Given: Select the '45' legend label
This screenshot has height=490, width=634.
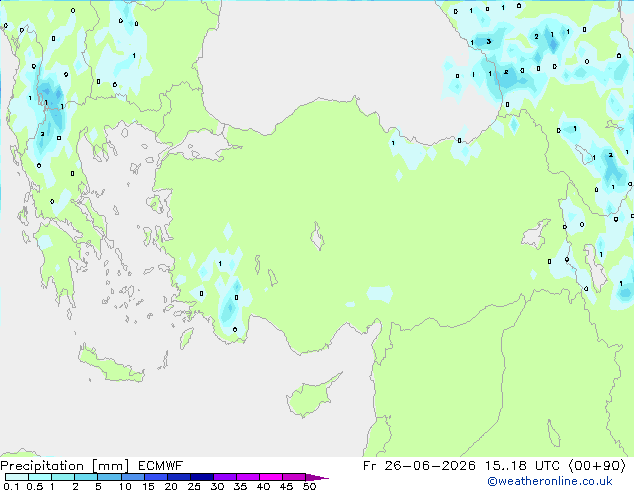Looking at the screenshot, I should coord(286,486).
